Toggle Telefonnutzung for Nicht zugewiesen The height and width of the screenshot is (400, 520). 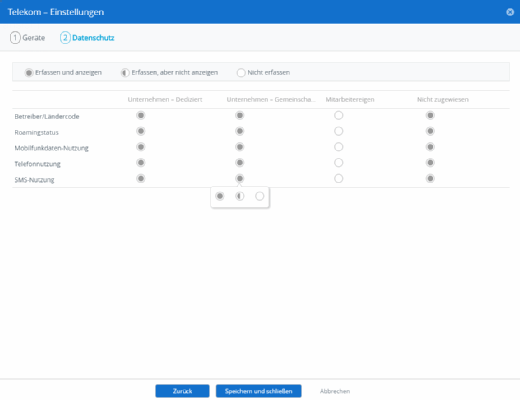[430, 163]
